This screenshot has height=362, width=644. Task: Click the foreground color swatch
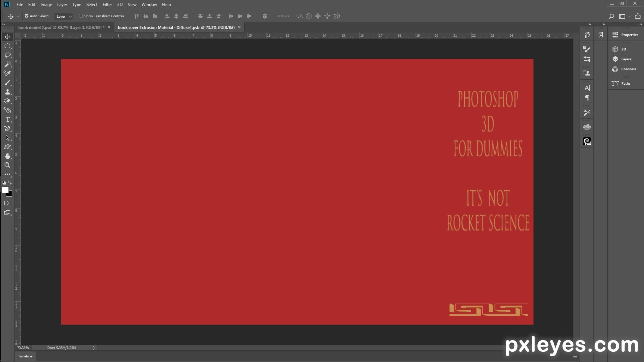click(x=5, y=190)
